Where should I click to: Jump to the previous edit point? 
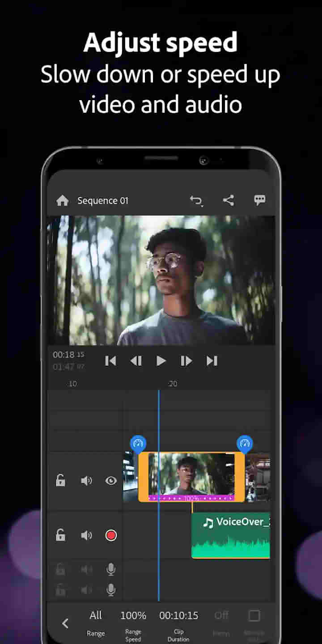110,361
